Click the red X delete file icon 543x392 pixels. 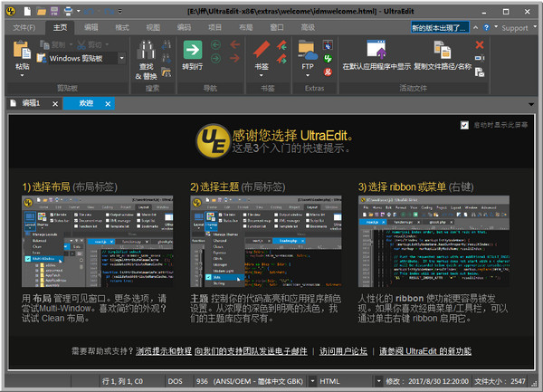pos(480,44)
